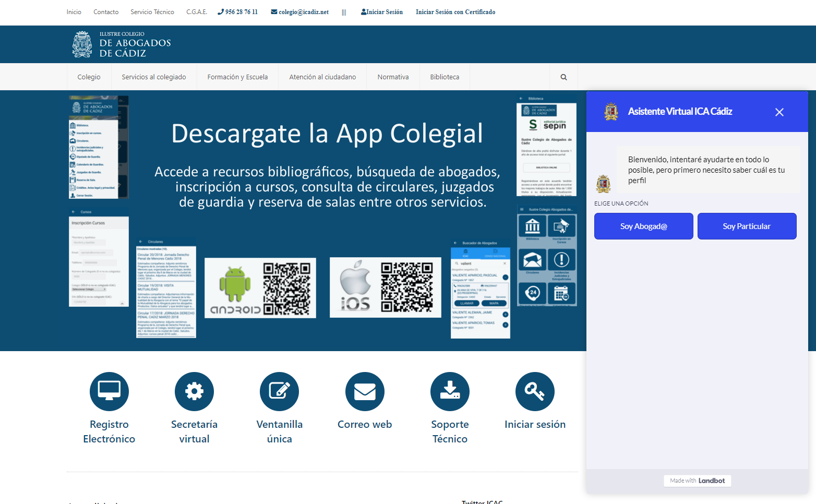Expand the Colegio navigation menu
This screenshot has height=504, width=816.
(89, 77)
